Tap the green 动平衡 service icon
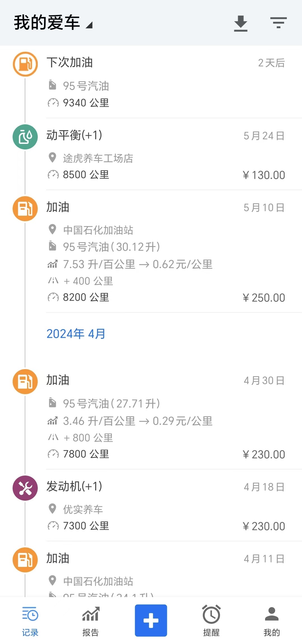The height and width of the screenshot is (644, 302). (x=25, y=137)
